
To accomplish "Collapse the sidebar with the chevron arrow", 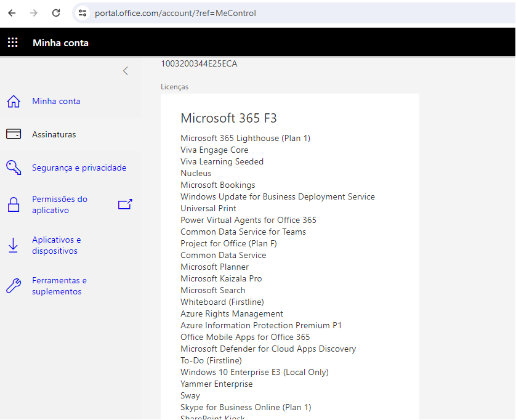I will 126,71.
